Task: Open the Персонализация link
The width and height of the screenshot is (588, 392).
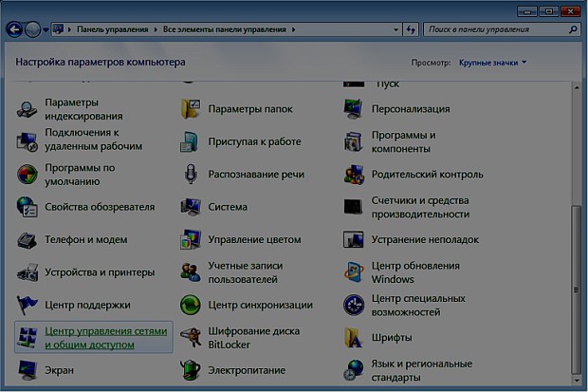Action: pos(410,109)
